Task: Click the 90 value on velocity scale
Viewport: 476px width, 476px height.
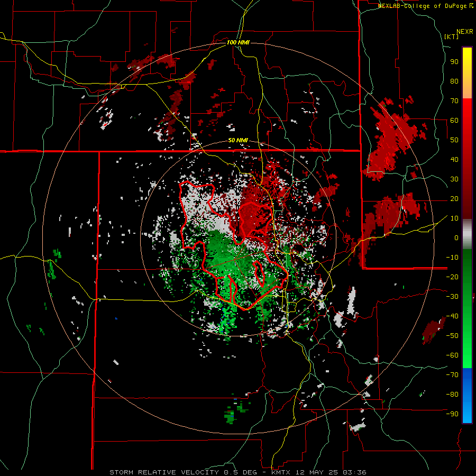Action: pyautogui.click(x=454, y=62)
